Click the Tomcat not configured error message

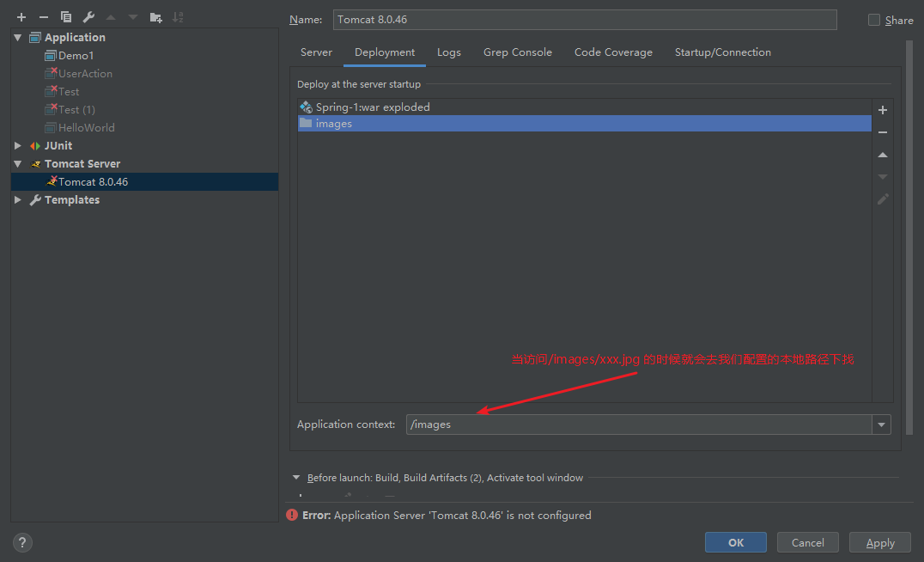point(447,516)
